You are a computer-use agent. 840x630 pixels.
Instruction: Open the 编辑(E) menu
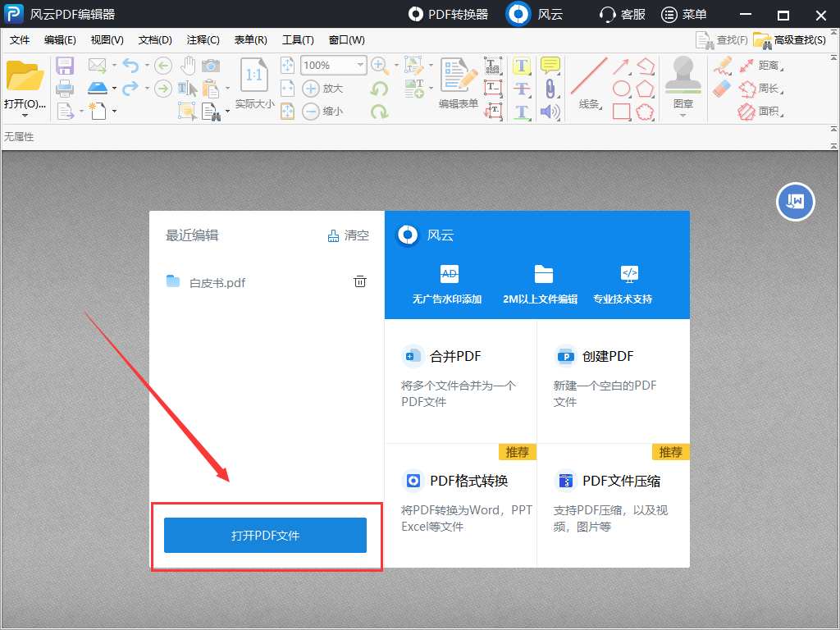(60, 40)
